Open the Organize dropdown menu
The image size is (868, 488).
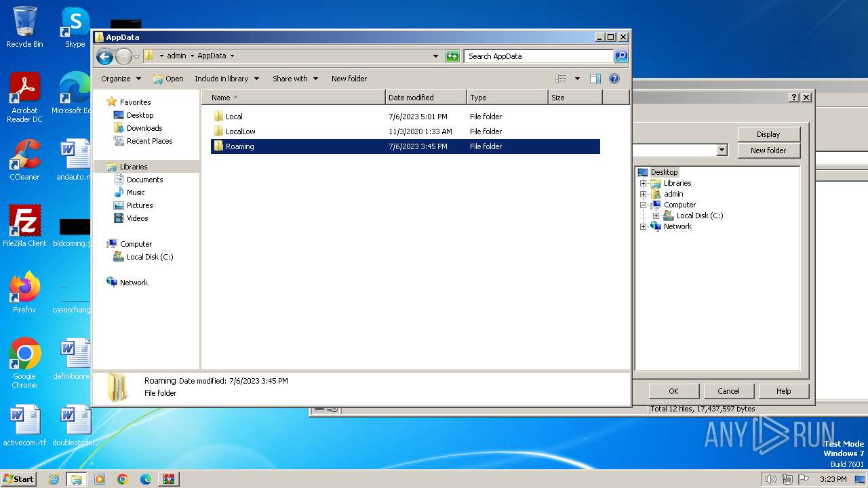(x=121, y=79)
